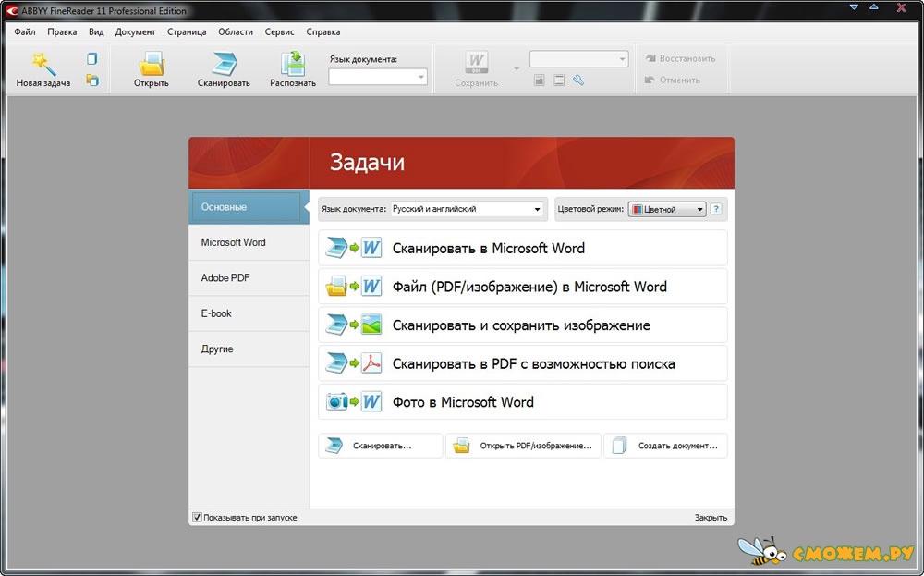Select the Основные tab
The width and height of the screenshot is (924, 576).
coord(249,207)
